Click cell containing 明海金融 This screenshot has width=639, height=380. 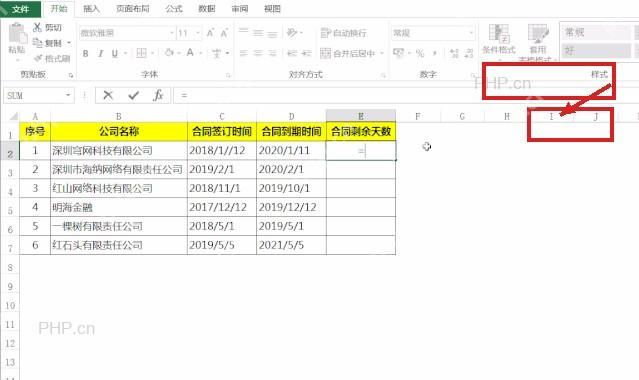pos(119,207)
